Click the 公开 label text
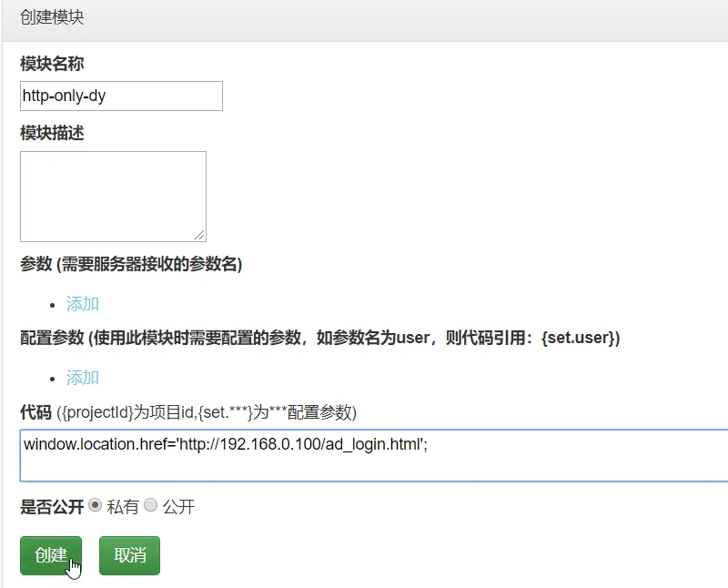This screenshot has width=728, height=588. tap(178, 507)
